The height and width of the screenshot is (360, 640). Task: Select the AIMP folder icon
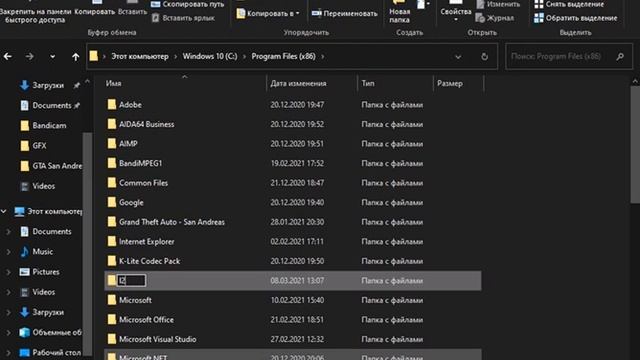111,144
